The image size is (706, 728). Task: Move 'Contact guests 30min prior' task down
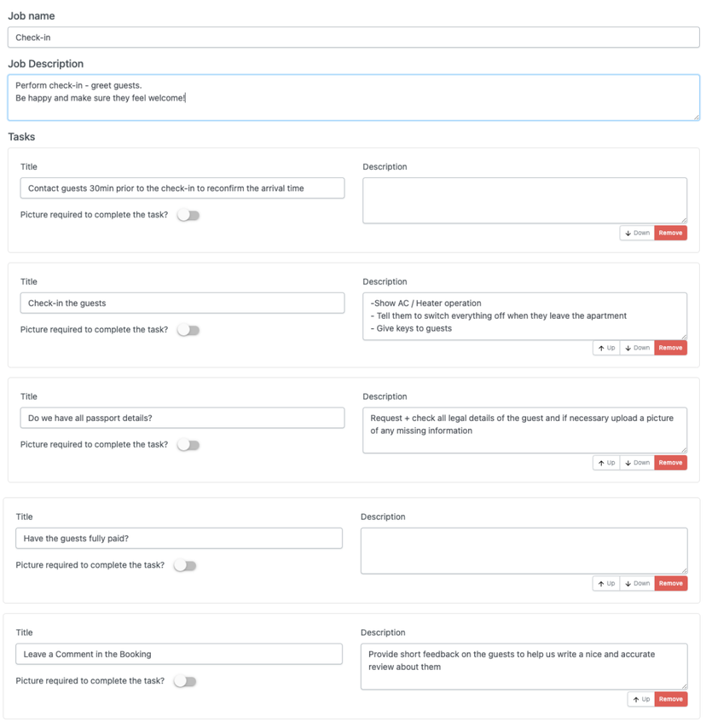tap(637, 233)
